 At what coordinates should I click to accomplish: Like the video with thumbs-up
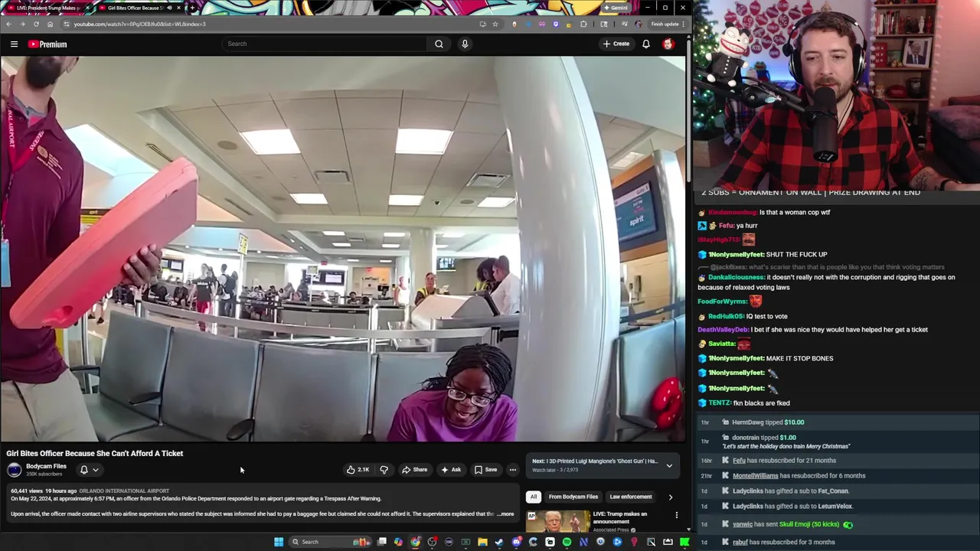click(358, 470)
